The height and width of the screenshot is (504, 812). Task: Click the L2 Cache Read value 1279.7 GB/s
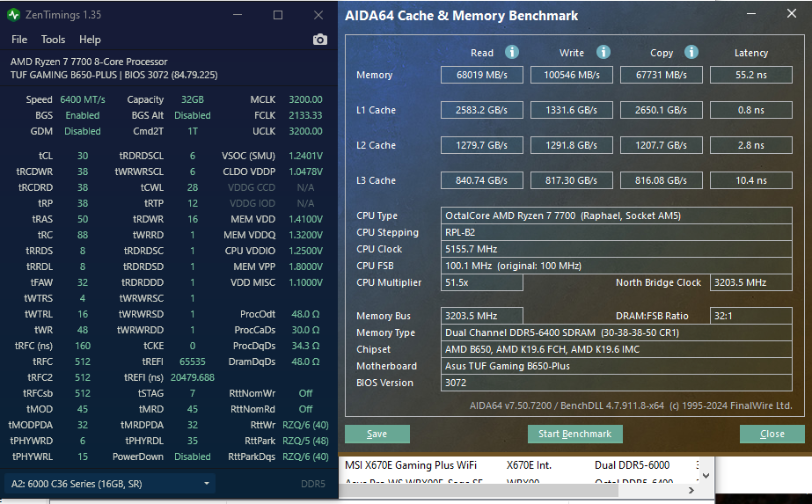[481, 145]
